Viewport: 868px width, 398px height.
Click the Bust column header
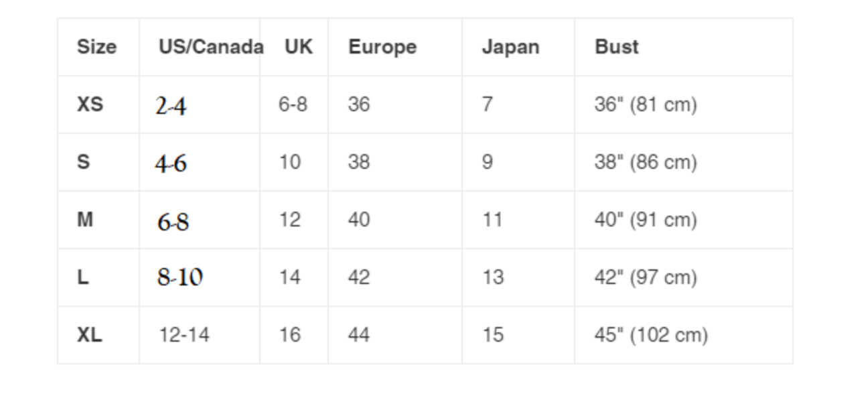click(616, 47)
